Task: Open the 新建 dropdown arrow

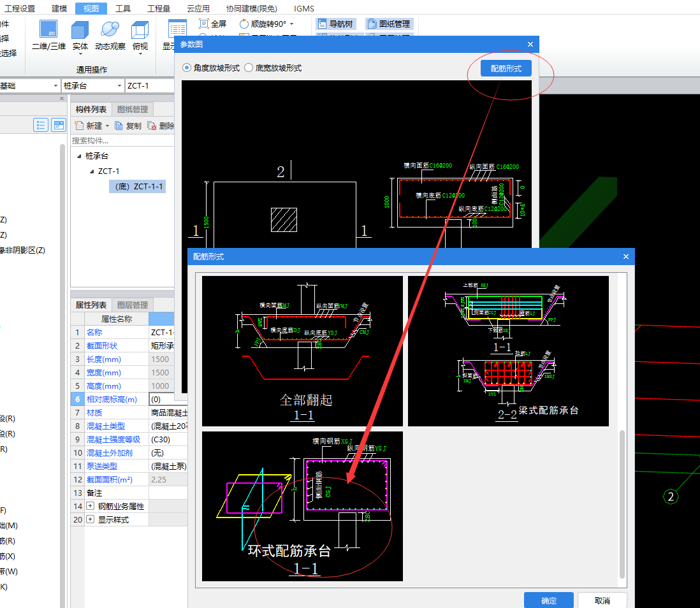Action: point(108,126)
